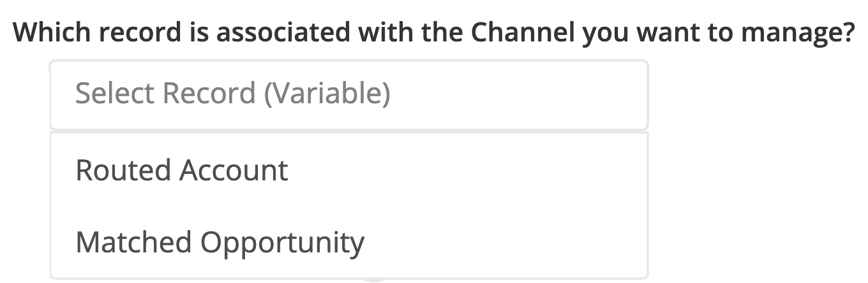Click the Select Record (Variable) input field
The width and height of the screenshot is (868, 283).
click(x=348, y=94)
